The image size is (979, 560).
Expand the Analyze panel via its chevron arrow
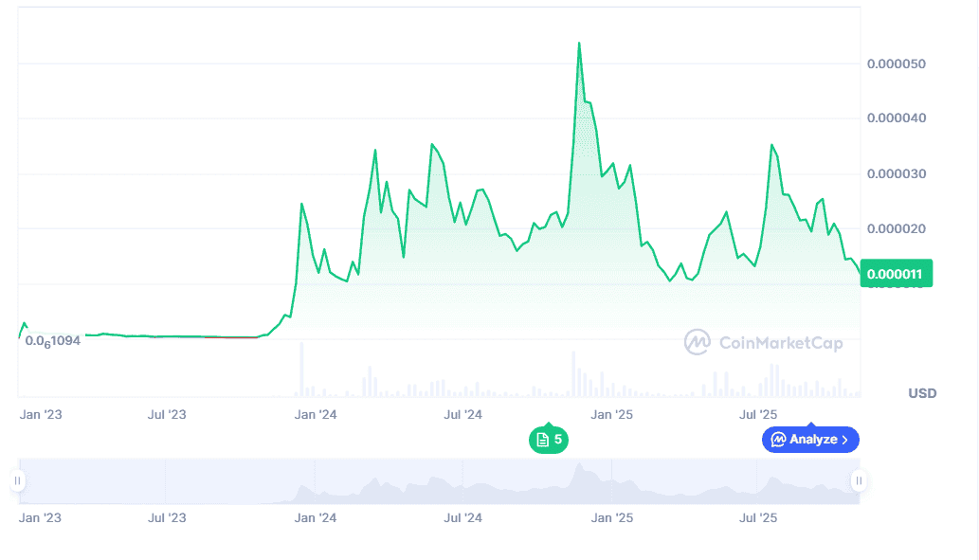pos(845,439)
